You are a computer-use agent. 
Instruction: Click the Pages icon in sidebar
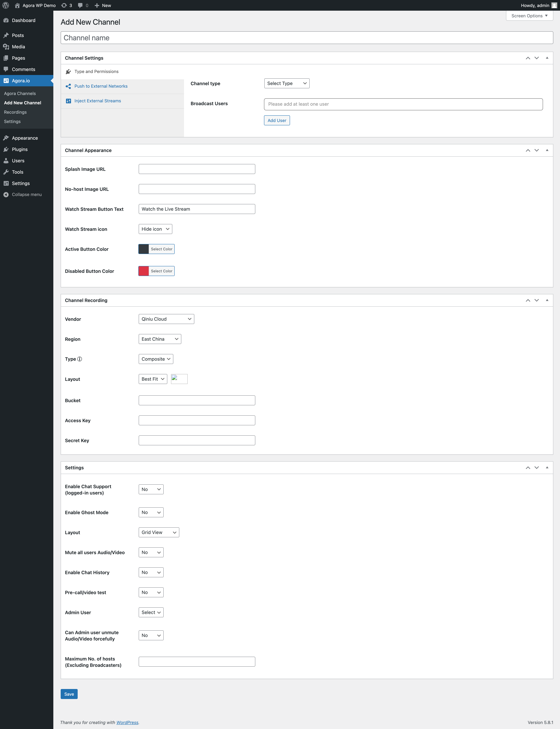[6, 58]
